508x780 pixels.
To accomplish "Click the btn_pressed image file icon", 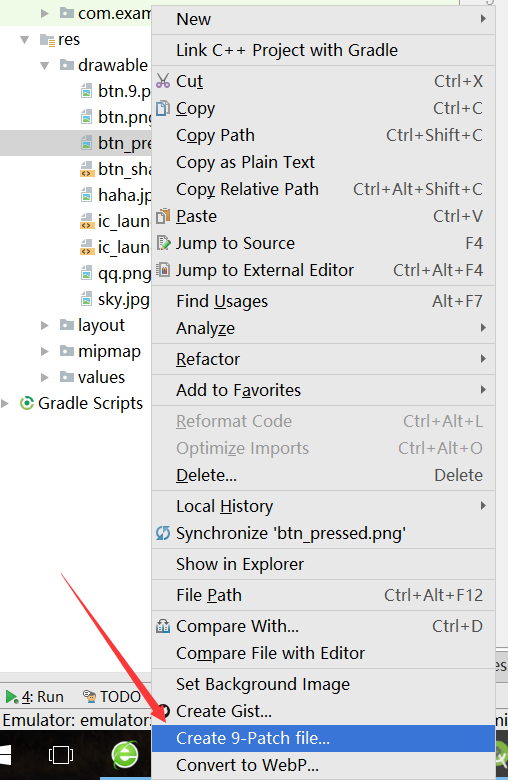I will (86, 143).
